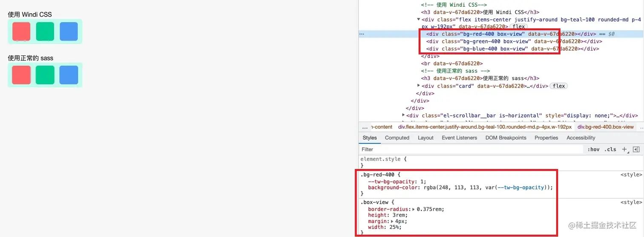This screenshot has width=644, height=237.
Task: Select the h3 使用 Windi CSS DOM row
Action: [480, 12]
